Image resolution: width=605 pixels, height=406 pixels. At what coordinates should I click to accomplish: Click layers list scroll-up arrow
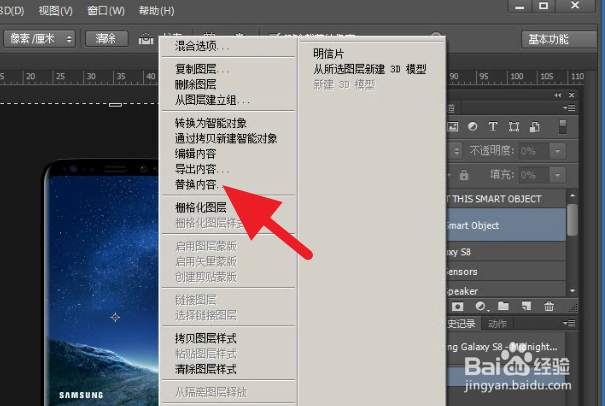pos(573,196)
